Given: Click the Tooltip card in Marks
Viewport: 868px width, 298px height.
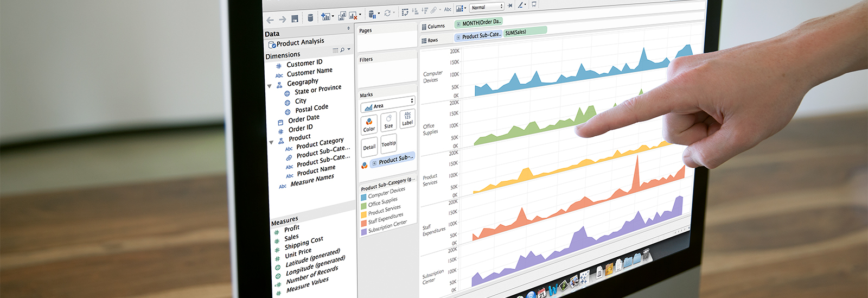Looking at the screenshot, I should coord(388,144).
